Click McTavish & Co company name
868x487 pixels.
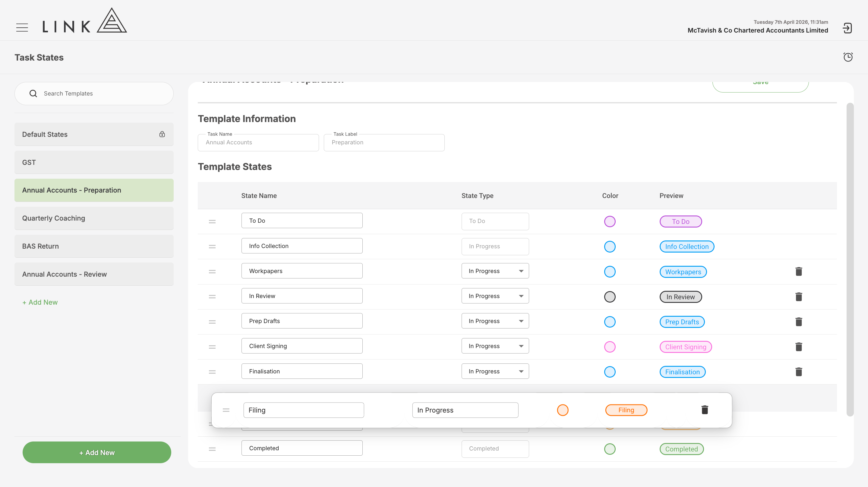pyautogui.click(x=757, y=30)
